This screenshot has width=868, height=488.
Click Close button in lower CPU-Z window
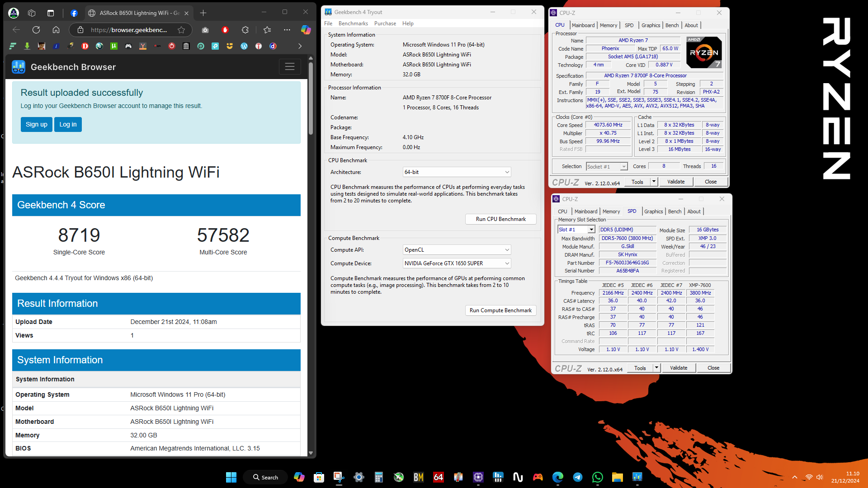[713, 368]
